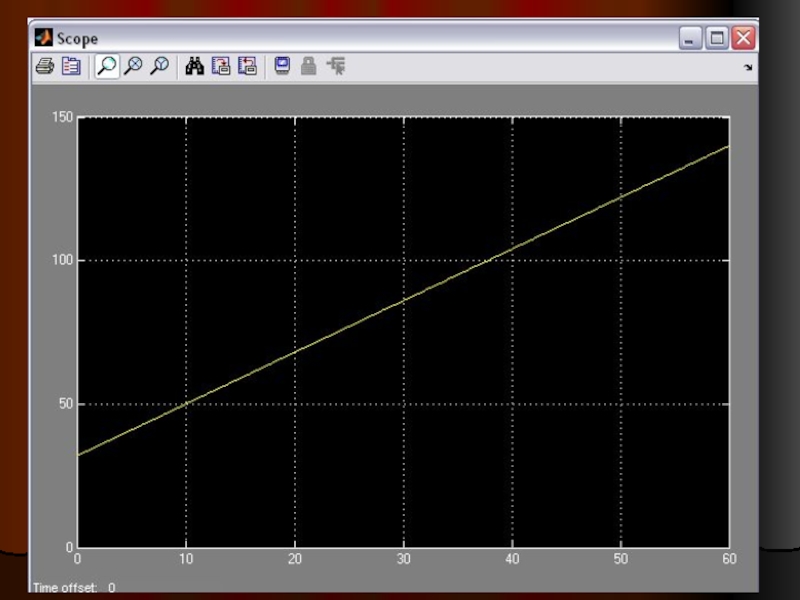The width and height of the screenshot is (800, 600).
Task: Click y-axis label 150
Action: point(63,117)
